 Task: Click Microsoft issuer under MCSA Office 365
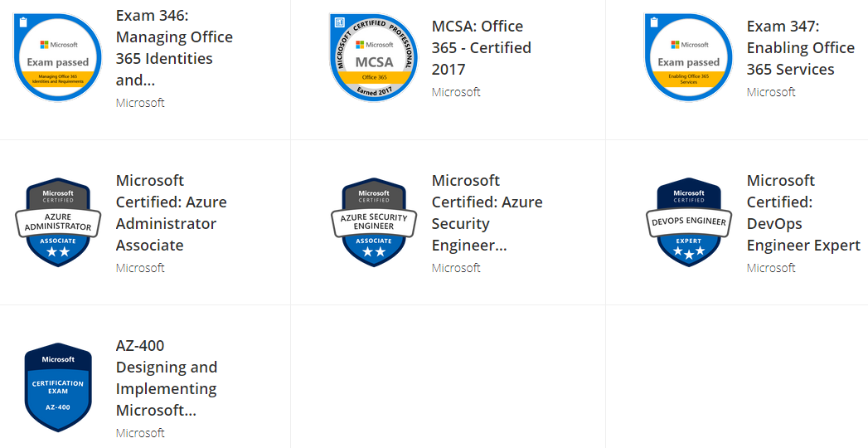(x=456, y=92)
